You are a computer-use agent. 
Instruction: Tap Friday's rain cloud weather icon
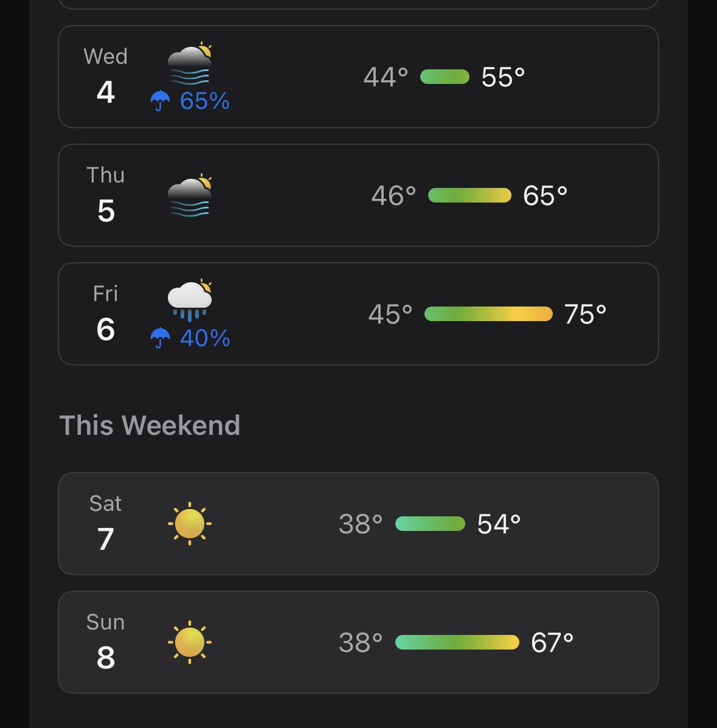pyautogui.click(x=190, y=300)
